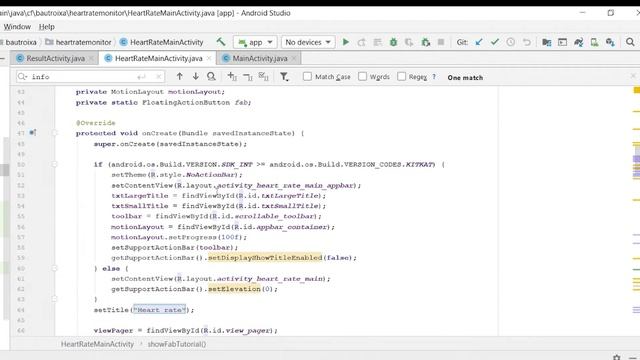Click Git Commit green checkmark

(x=495, y=42)
